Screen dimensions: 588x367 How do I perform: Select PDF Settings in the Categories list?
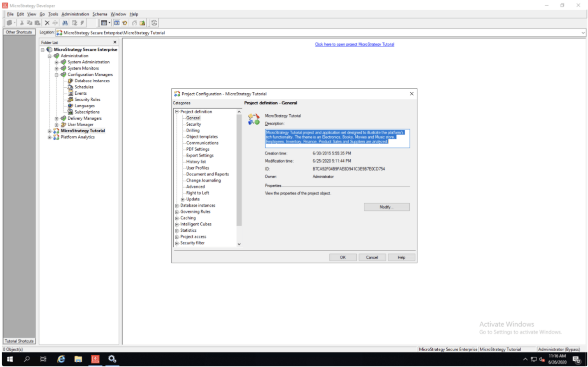[x=198, y=149]
